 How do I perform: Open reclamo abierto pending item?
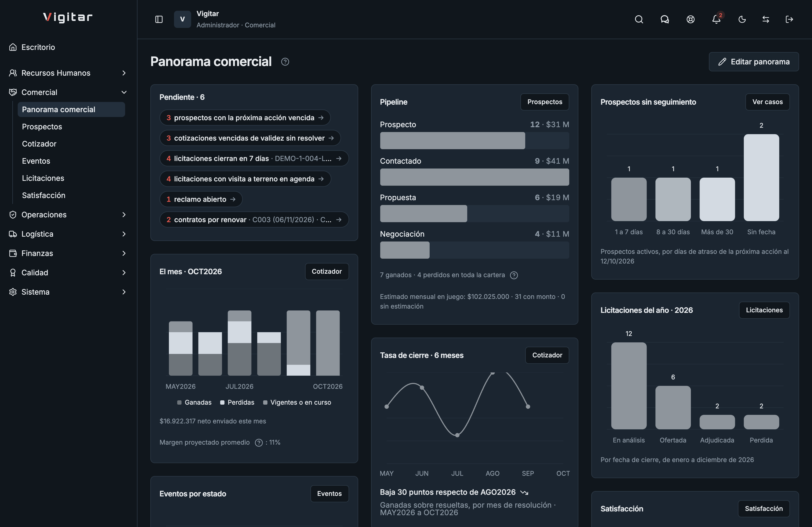pyautogui.click(x=201, y=199)
